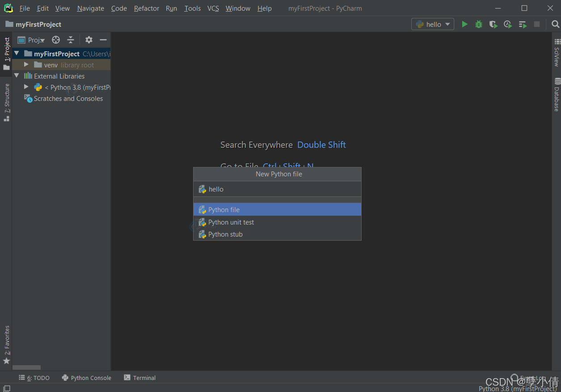Click the locate target crosshair icon
Image resolution: width=561 pixels, height=392 pixels.
pyautogui.click(x=56, y=40)
